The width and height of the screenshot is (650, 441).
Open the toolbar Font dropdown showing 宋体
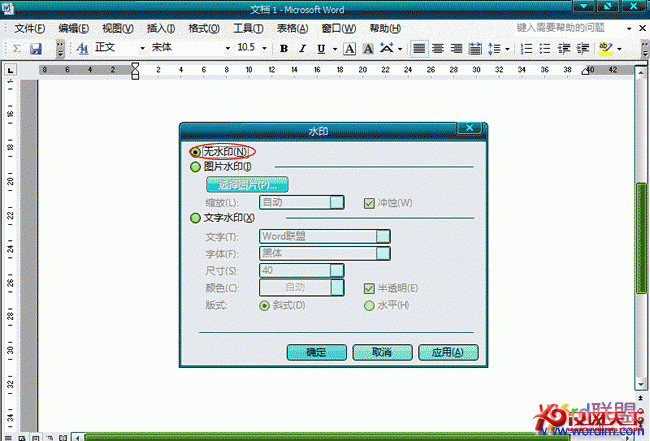click(x=228, y=48)
